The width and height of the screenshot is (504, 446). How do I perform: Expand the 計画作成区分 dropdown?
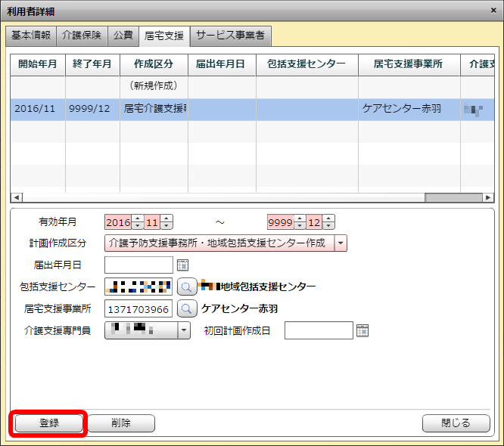340,243
